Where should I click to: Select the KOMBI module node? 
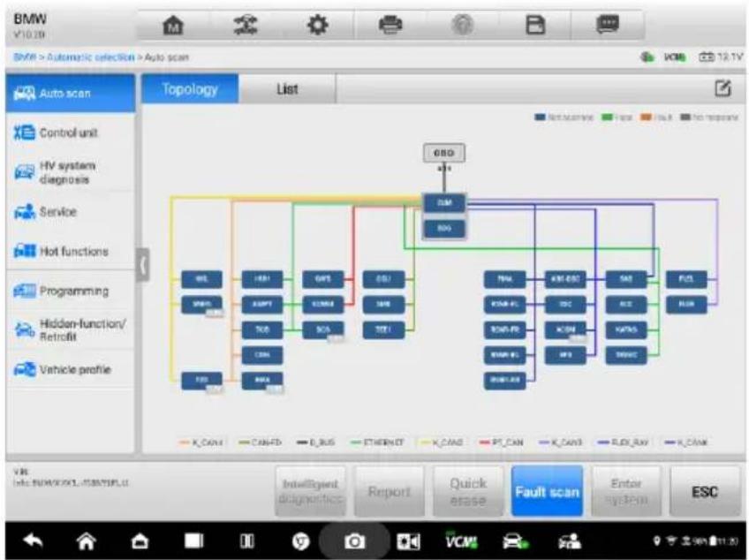pos(323,305)
